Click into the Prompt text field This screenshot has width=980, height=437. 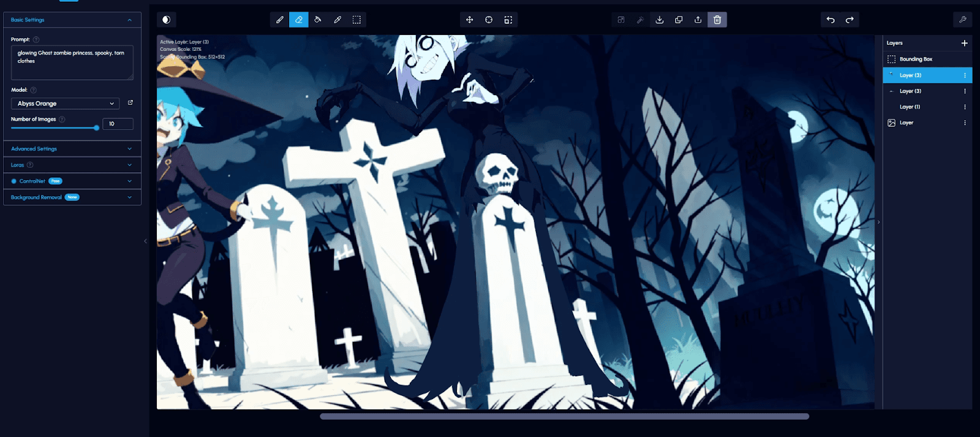[72, 63]
